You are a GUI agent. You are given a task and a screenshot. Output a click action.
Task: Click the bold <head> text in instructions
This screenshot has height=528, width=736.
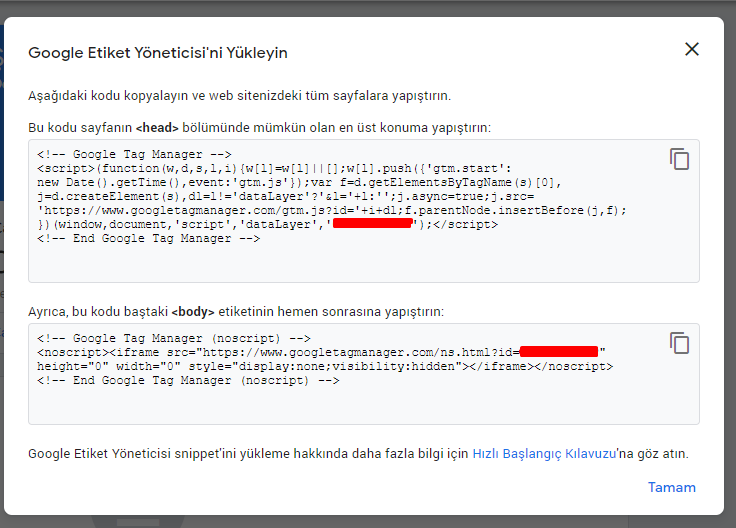click(x=157, y=128)
